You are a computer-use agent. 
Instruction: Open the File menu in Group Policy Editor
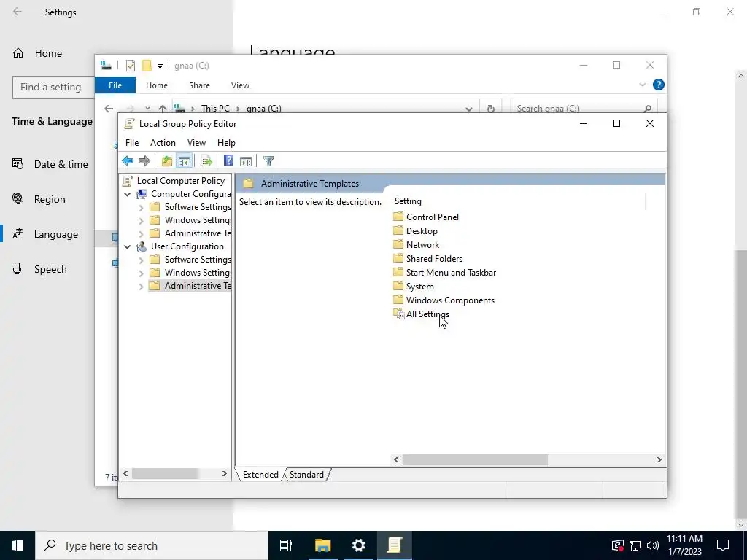click(132, 143)
